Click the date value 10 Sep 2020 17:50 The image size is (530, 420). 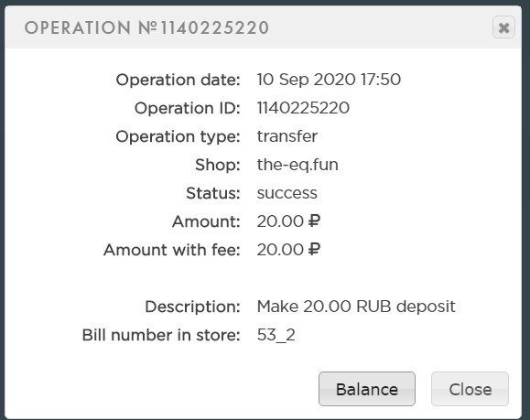[329, 80]
